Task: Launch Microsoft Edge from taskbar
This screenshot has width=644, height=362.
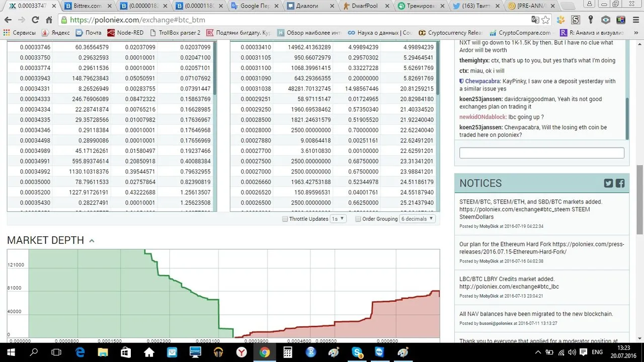Action: click(x=80, y=352)
